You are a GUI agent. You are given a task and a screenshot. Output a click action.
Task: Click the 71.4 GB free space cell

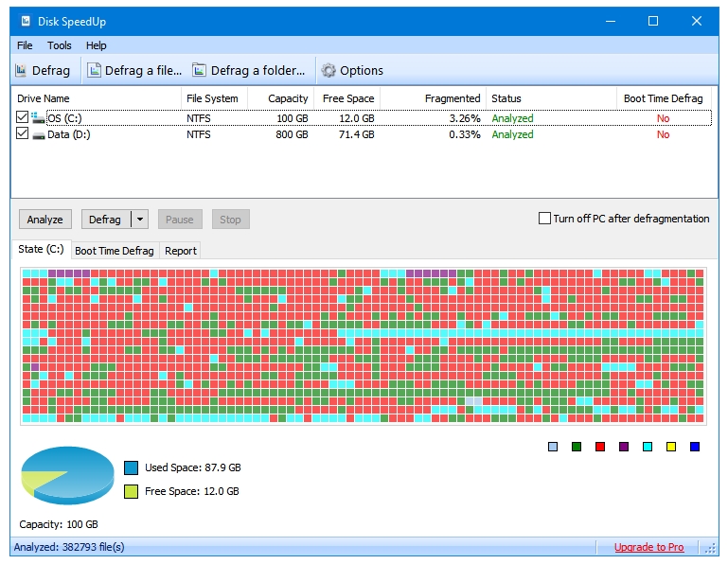356,134
